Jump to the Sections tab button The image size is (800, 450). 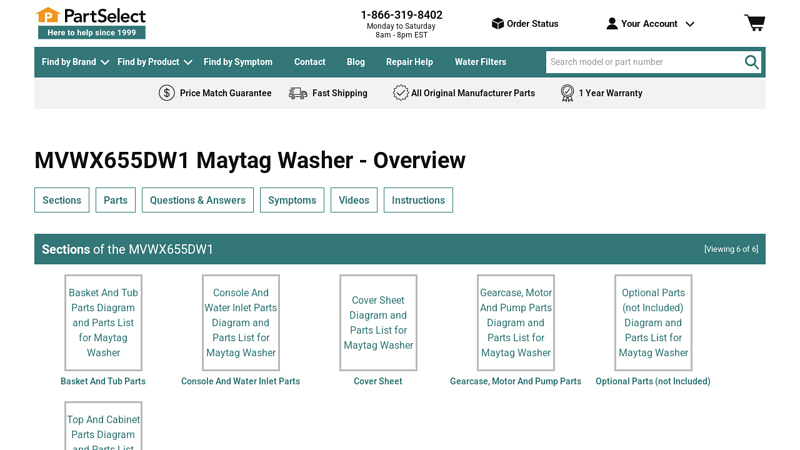click(x=62, y=200)
